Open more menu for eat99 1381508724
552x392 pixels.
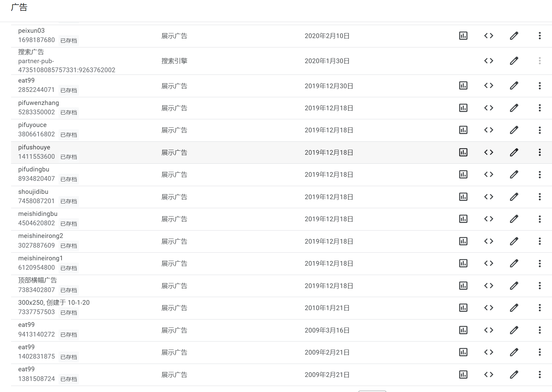tap(539, 375)
